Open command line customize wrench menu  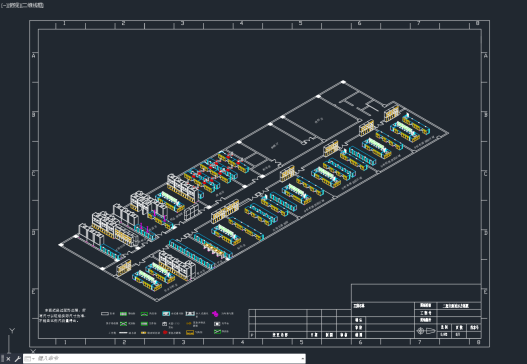(17, 359)
